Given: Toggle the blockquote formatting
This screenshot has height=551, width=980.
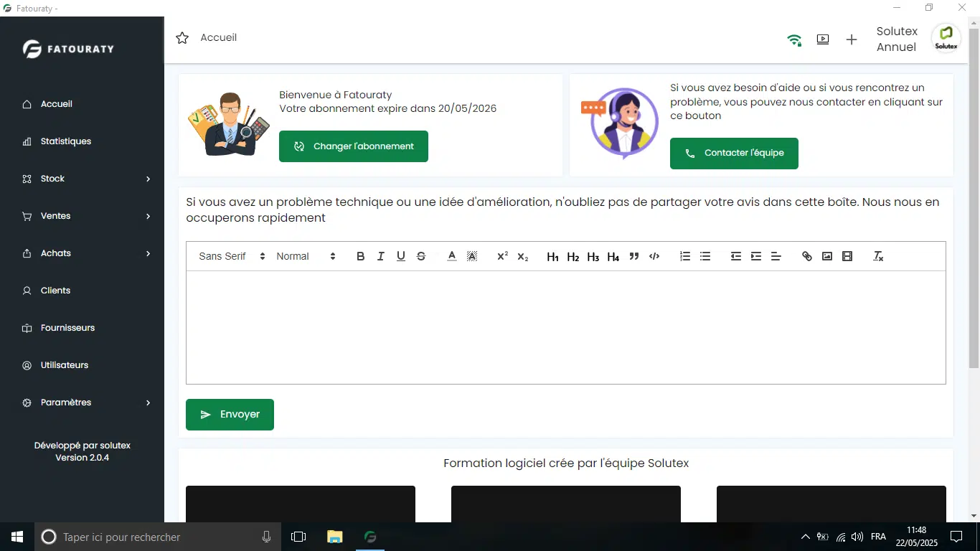Looking at the screenshot, I should pos(634,256).
